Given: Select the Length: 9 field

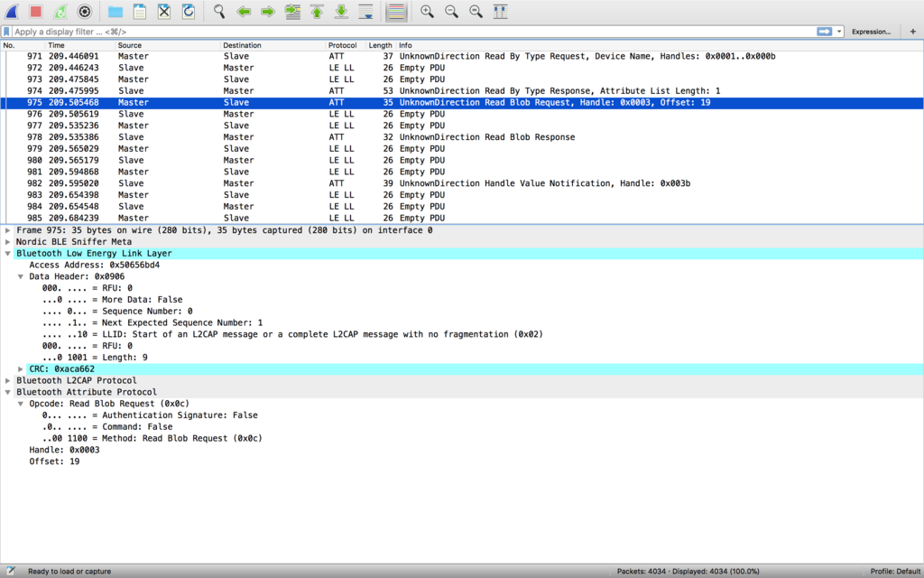Looking at the screenshot, I should coord(95,358).
